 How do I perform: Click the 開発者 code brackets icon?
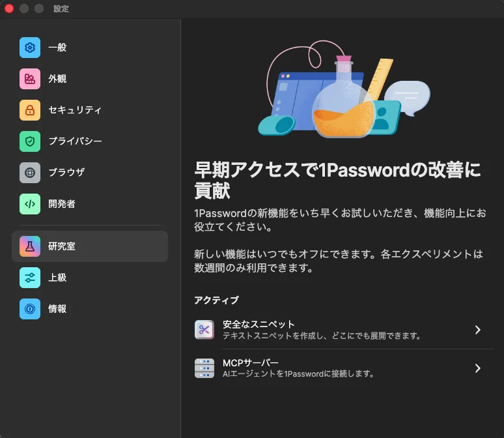30,204
